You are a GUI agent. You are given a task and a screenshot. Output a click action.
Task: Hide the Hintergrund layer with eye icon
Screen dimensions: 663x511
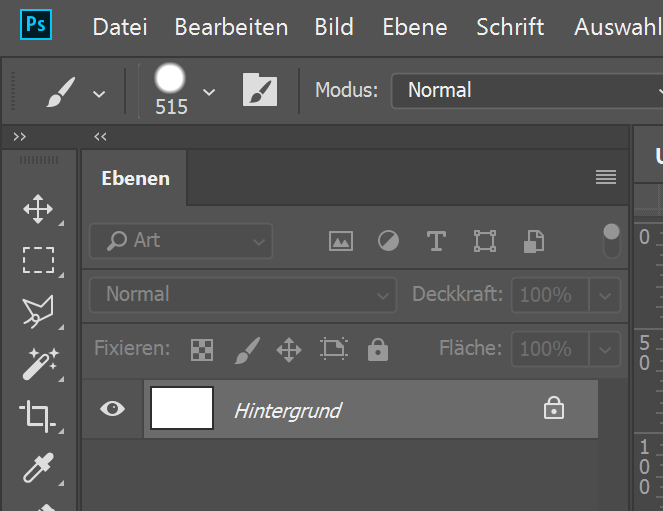[113, 408]
